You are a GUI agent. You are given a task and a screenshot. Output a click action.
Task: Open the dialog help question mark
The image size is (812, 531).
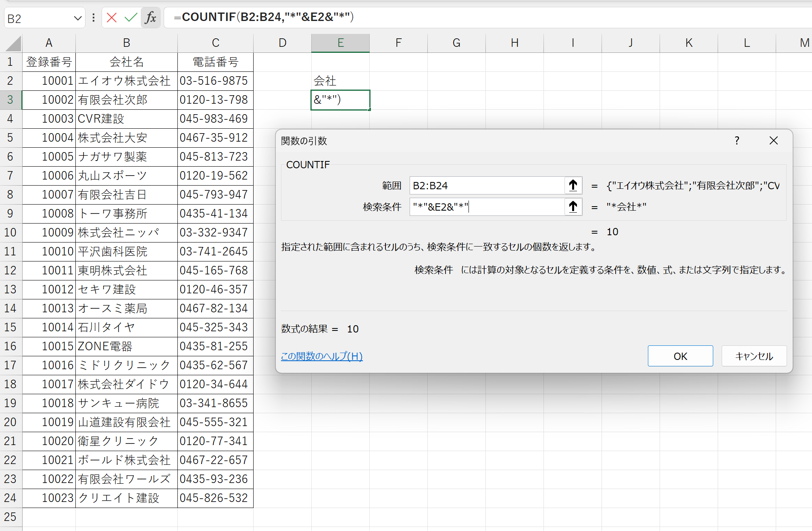(737, 141)
